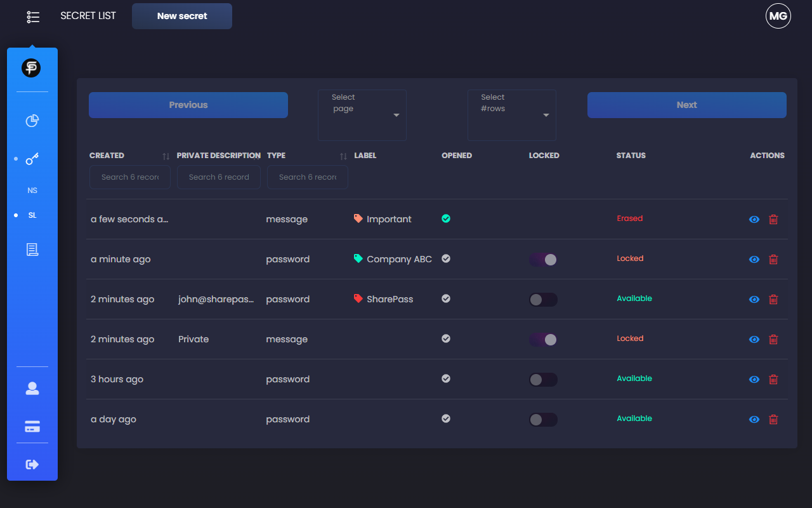Image resolution: width=812 pixels, height=508 pixels.
Task: Click the billing credit card icon
Action: click(x=32, y=427)
